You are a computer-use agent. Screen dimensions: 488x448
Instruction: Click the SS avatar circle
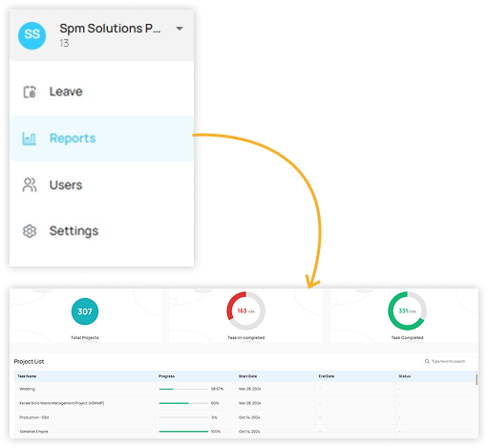(32, 35)
